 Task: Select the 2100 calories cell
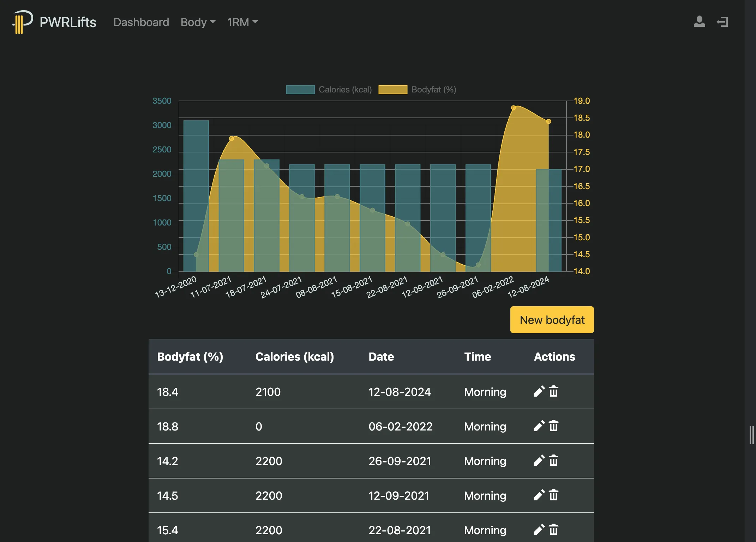coord(268,392)
